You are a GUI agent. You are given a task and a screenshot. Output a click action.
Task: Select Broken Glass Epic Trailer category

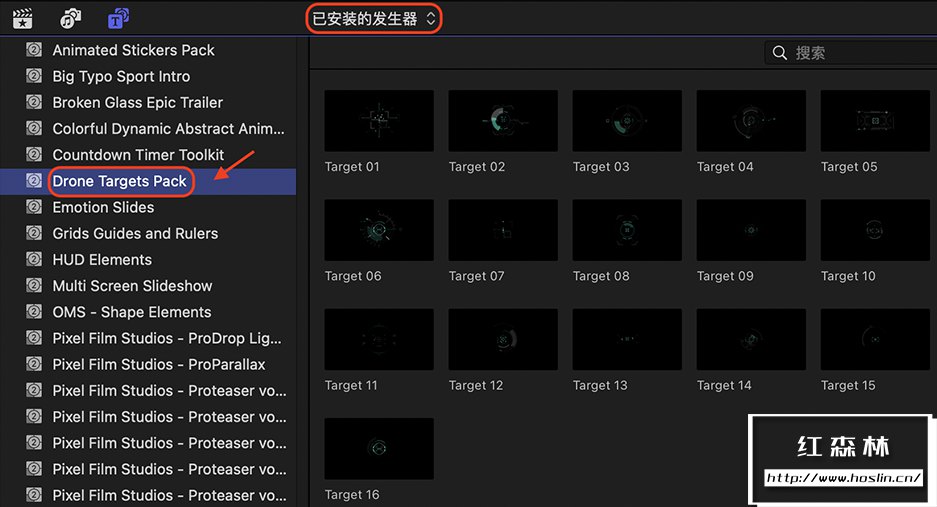(x=137, y=103)
